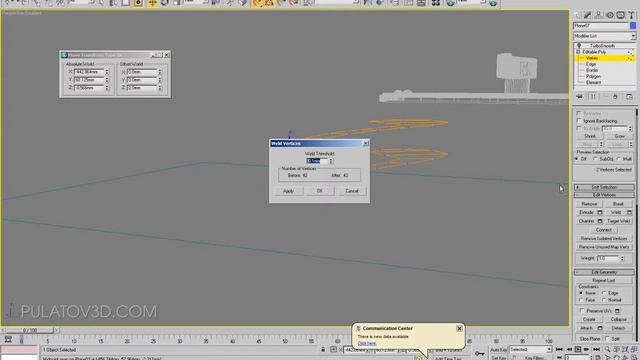The height and width of the screenshot is (360, 640).
Task: Click the Connect button
Action: click(603, 230)
